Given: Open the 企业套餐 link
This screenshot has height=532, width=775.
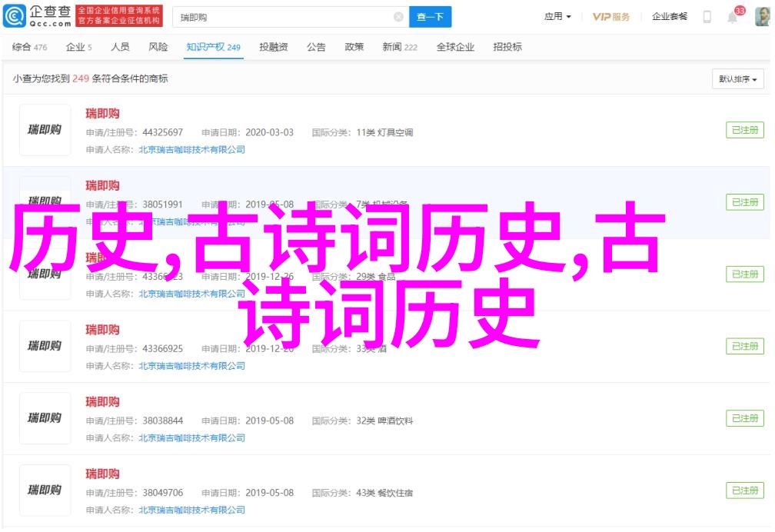Looking at the screenshot, I should coord(669,16).
